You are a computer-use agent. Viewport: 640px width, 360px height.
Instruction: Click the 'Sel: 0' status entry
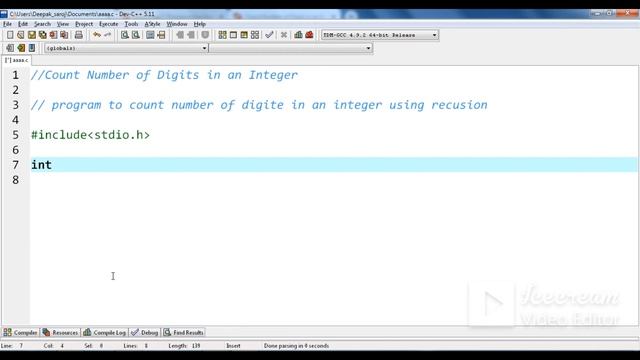click(x=94, y=346)
